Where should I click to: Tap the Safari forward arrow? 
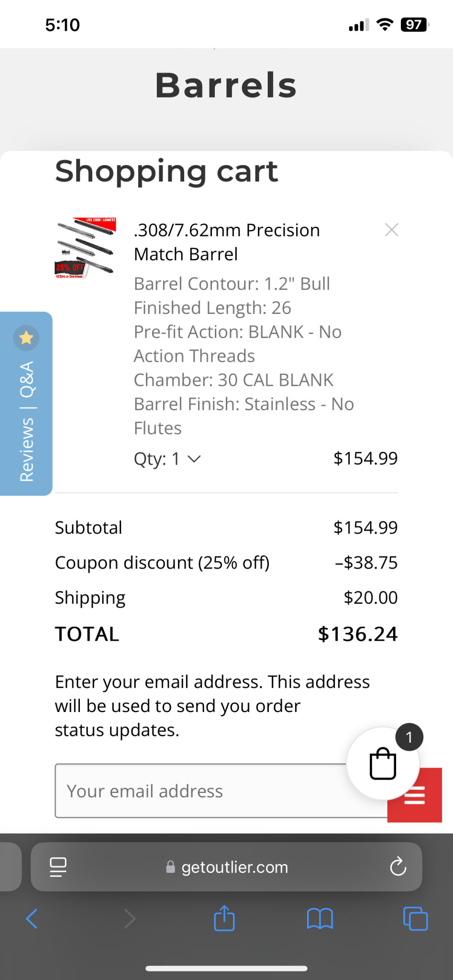coord(130,918)
